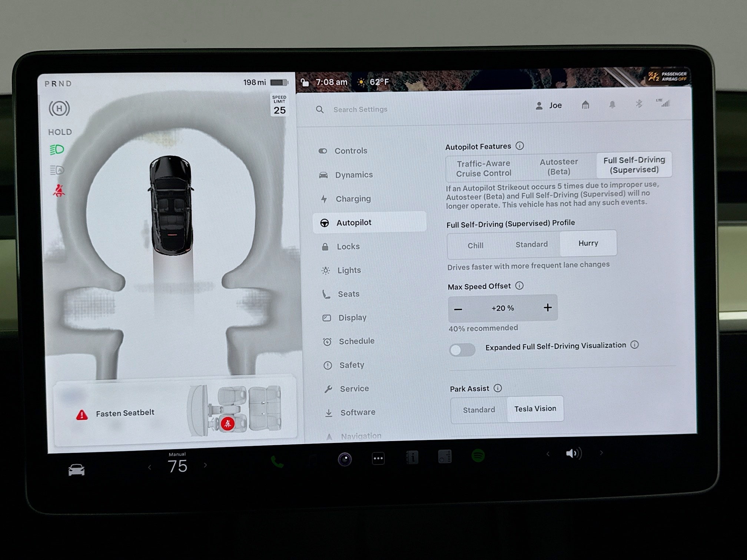
Task: Open the Safety settings section
Action: [x=344, y=365]
